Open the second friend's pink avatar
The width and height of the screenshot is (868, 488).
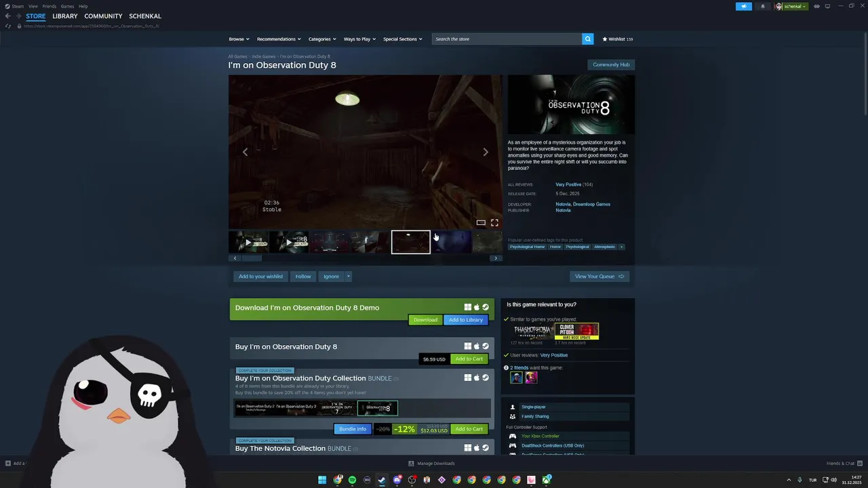click(531, 378)
